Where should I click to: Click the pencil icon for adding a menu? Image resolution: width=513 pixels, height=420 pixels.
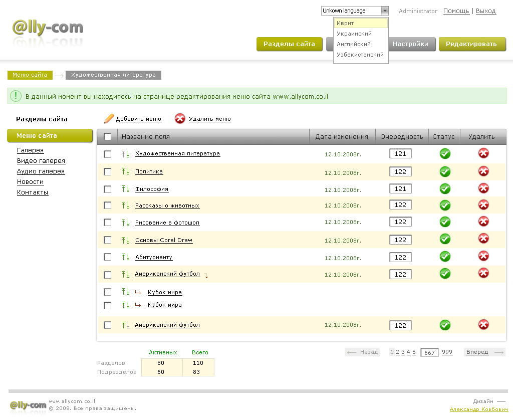pyautogui.click(x=109, y=118)
